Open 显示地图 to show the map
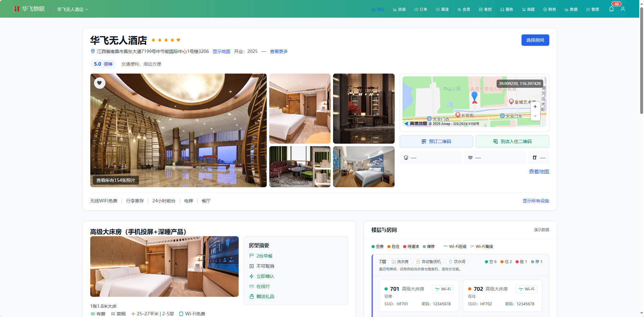The image size is (644, 317). point(221,51)
